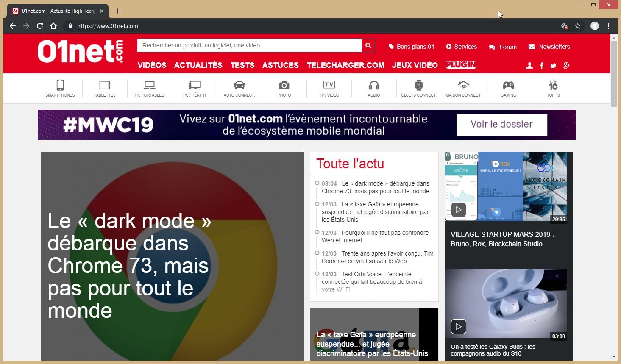Viewport: 621px width, 364px height.
Task: Open news item about taxe Gafa européenne suspendue
Action: tap(376, 212)
